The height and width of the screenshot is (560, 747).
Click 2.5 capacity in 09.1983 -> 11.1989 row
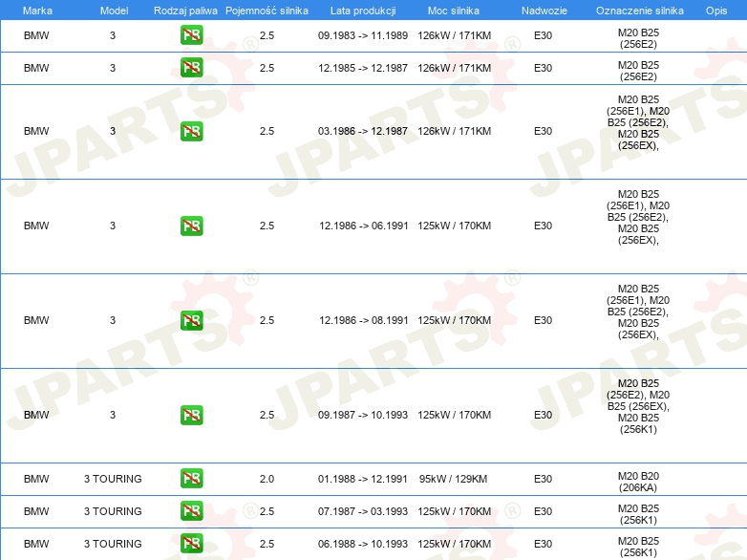click(267, 35)
